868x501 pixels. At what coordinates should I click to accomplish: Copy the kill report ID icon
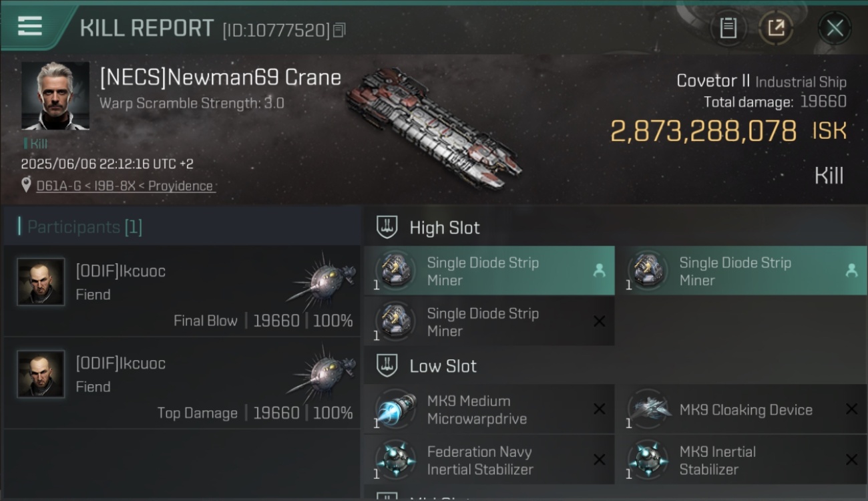[339, 30]
